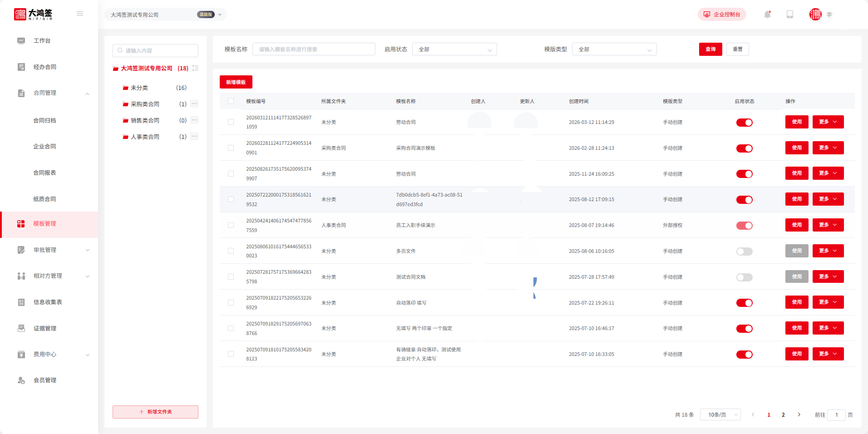Open 审批管理 in the sidebar
This screenshot has height=434, width=868.
coord(45,250)
